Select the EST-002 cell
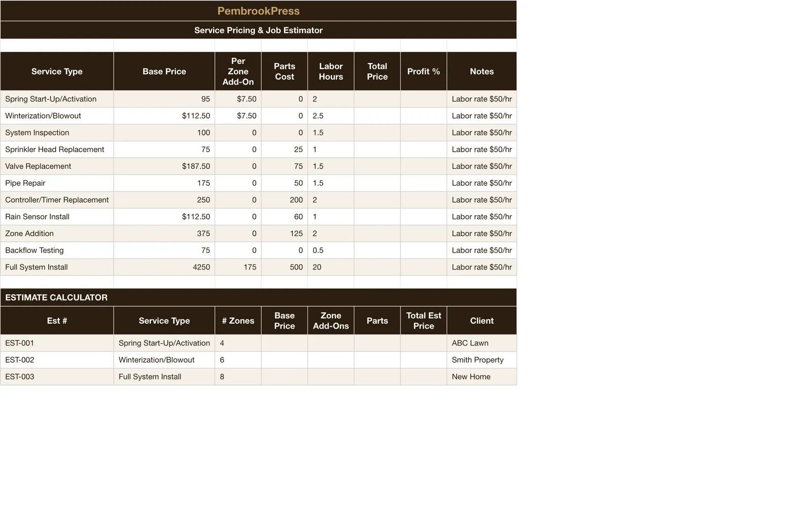Viewport: 812px width, 522px height. pos(57,360)
